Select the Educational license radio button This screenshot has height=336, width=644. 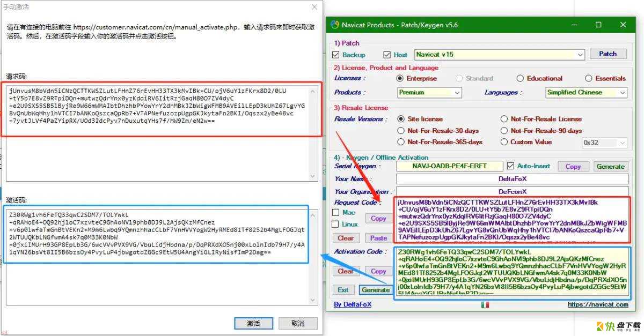tap(520, 78)
